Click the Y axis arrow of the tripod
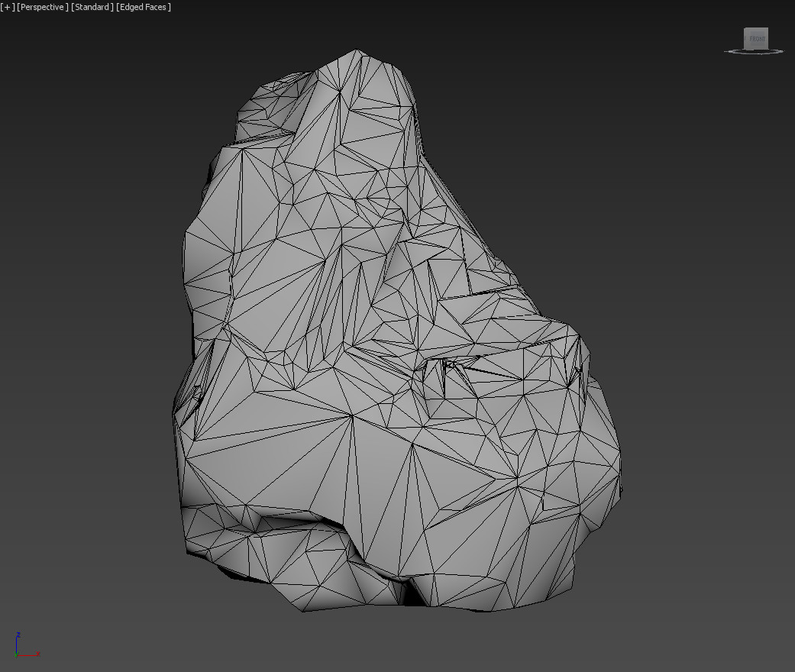Viewport: 795px width, 672px height. 16,655
